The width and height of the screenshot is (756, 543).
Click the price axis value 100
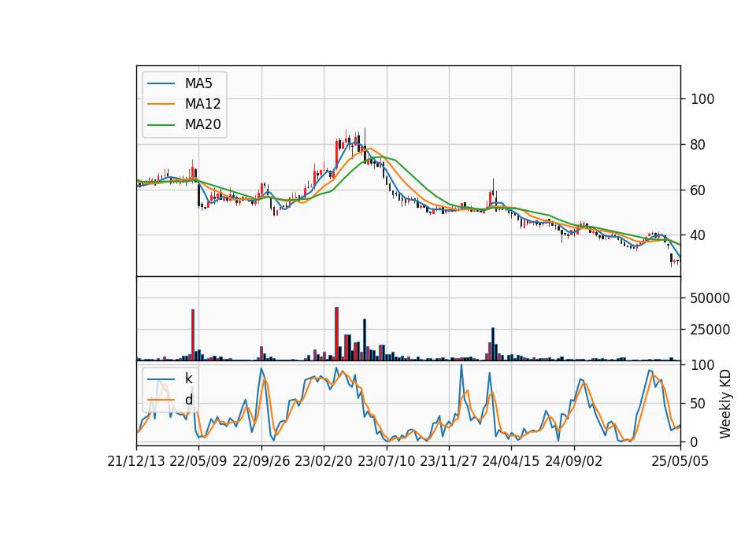click(x=702, y=99)
